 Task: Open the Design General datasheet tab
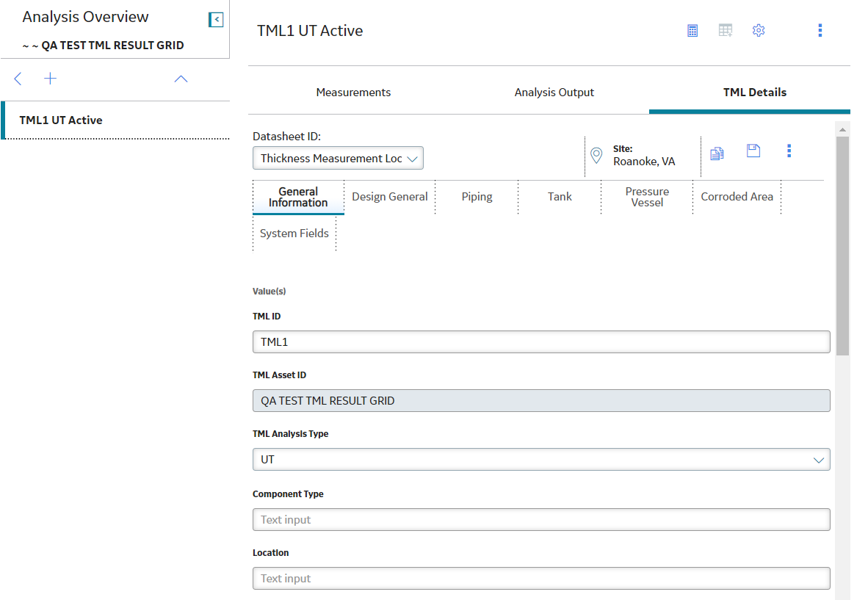(390, 197)
